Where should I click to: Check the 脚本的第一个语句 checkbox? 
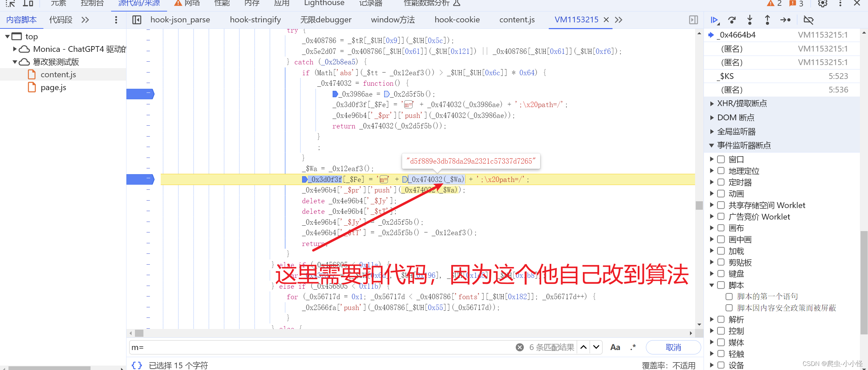(x=729, y=296)
